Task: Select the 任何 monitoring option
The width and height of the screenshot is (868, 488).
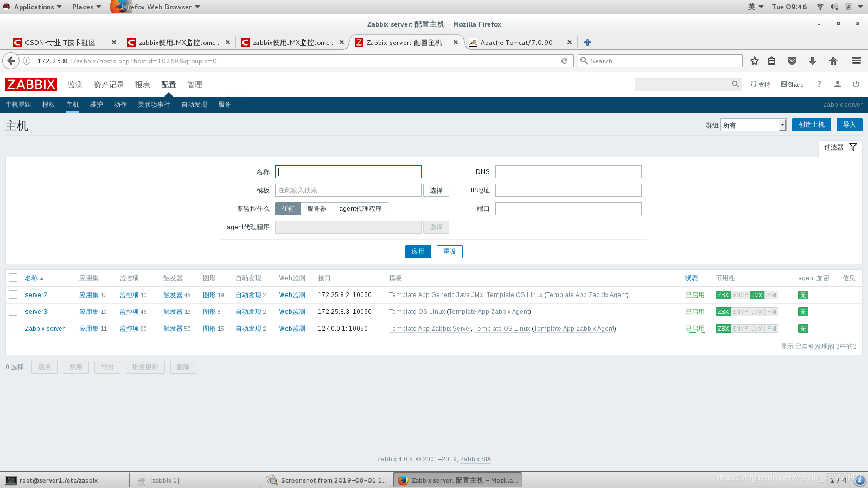Action: [x=288, y=209]
